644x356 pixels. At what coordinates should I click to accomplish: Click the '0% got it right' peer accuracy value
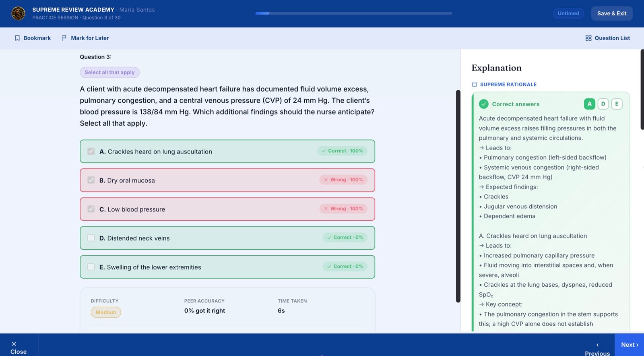click(x=204, y=310)
